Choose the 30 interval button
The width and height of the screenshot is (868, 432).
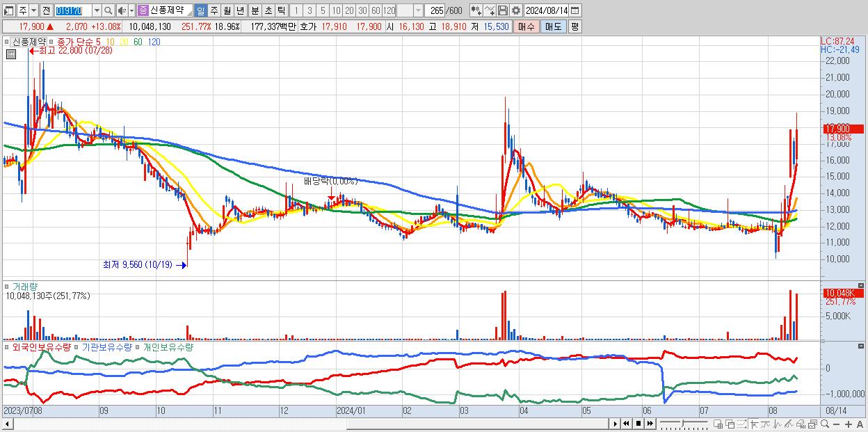(x=362, y=10)
